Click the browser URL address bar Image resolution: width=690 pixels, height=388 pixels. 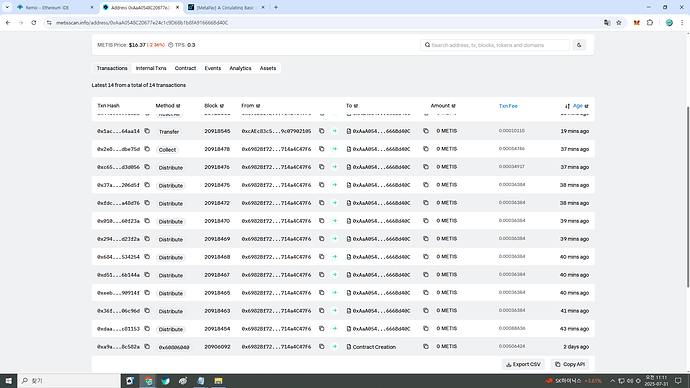(x=326, y=23)
